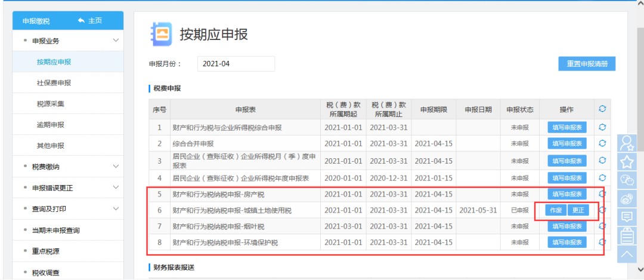Click the 申报月份 2021-04 date field
Screen dimensions: 644x280
[236, 64]
